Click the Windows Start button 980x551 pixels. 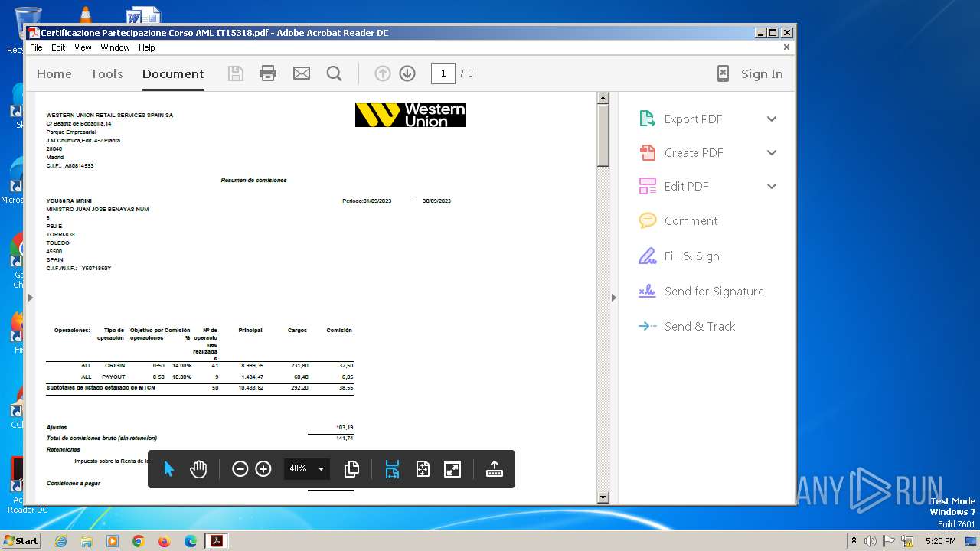coord(21,540)
